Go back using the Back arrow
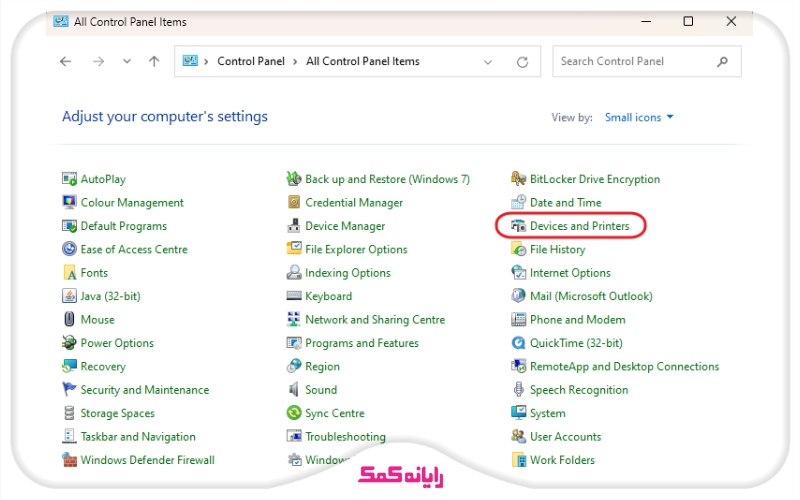 pos(66,61)
